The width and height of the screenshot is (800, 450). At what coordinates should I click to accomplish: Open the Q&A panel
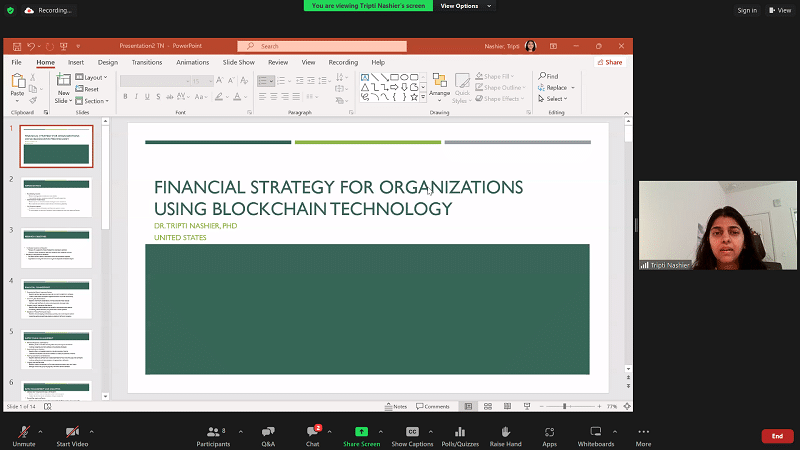point(268,431)
